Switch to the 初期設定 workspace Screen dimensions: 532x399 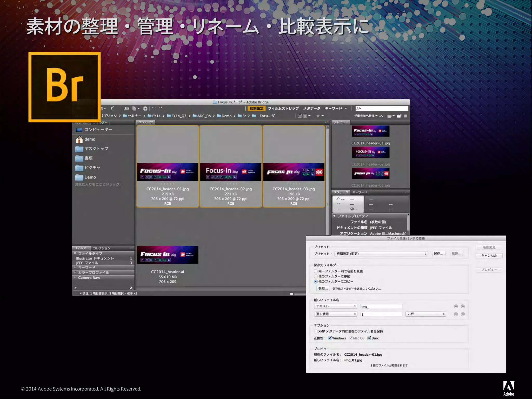pyautogui.click(x=256, y=108)
